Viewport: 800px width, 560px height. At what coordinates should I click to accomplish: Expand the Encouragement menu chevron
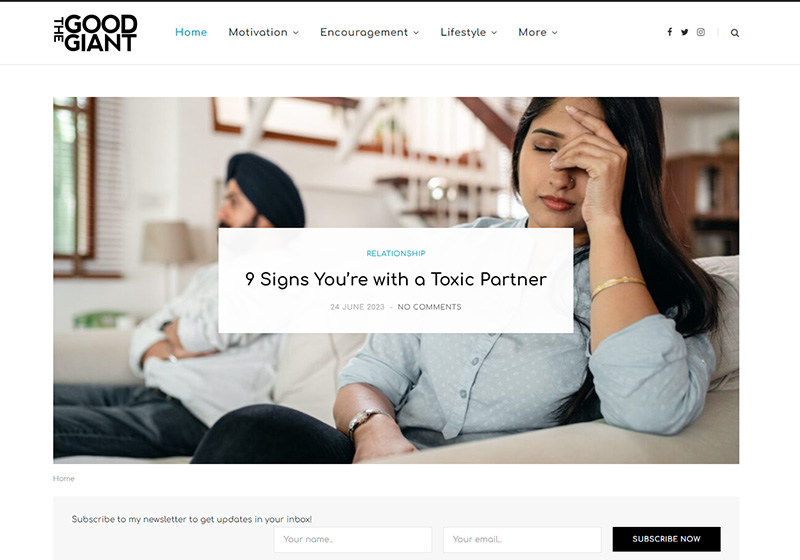416,33
